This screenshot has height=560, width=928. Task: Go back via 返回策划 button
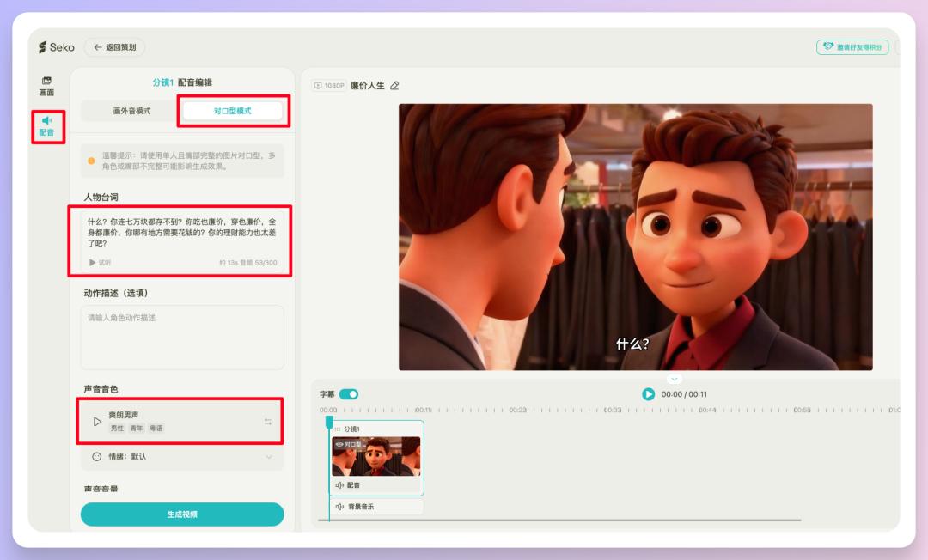115,47
